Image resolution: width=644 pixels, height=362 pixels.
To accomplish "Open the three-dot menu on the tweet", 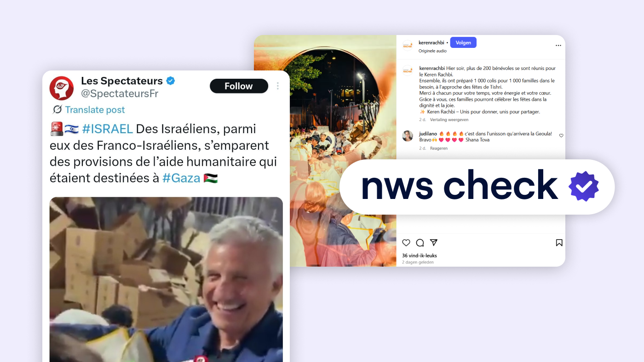I will (x=277, y=86).
